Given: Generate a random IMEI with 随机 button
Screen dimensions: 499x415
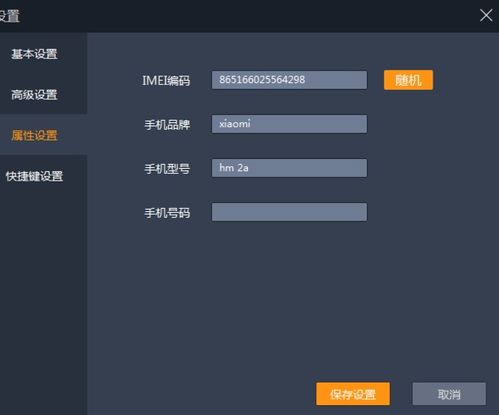Looking at the screenshot, I should [x=408, y=80].
